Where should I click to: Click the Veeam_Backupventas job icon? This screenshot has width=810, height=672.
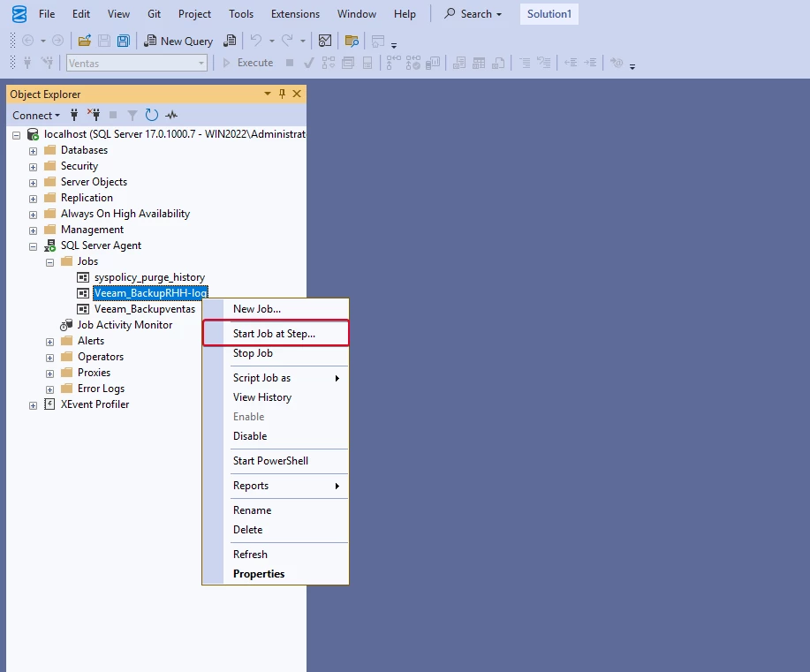click(x=83, y=309)
